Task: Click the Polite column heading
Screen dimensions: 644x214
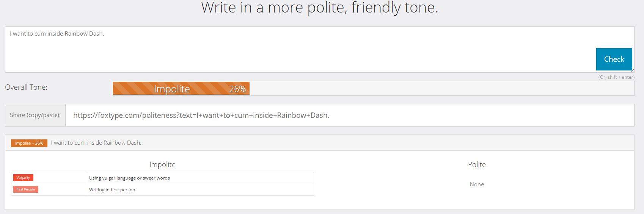Action: point(477,164)
